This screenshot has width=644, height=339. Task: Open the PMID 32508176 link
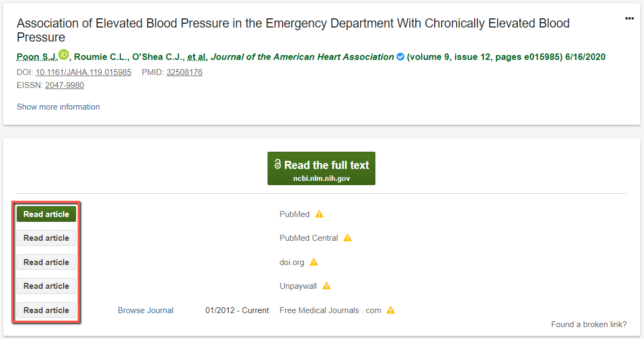[184, 72]
